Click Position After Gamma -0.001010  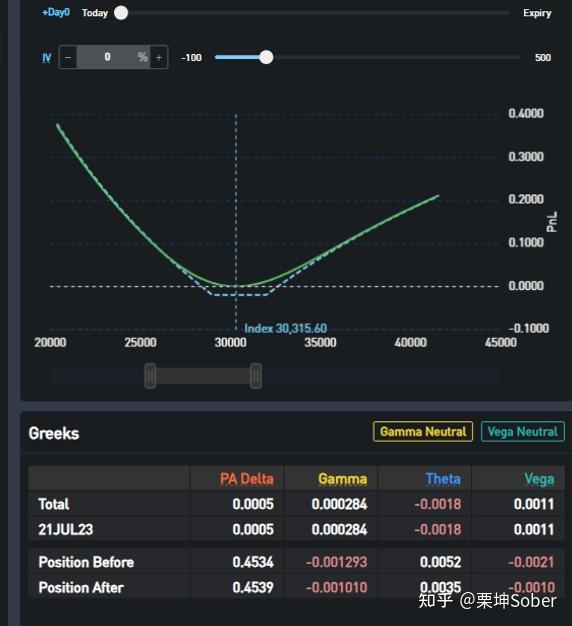[336, 587]
